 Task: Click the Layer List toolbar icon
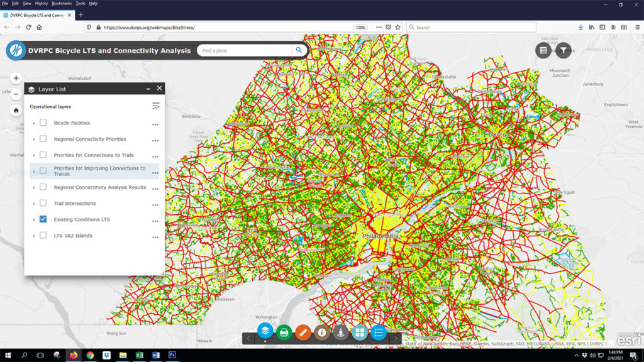pyautogui.click(x=264, y=334)
